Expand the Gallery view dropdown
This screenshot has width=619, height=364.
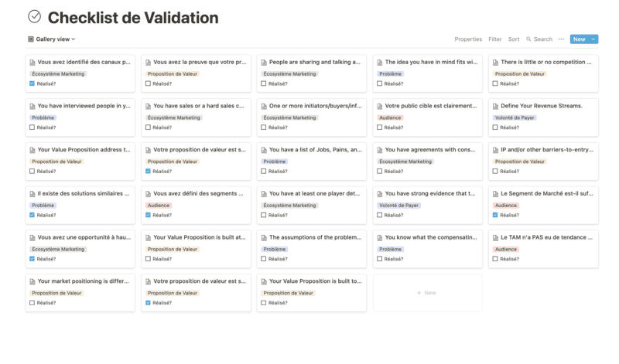(x=52, y=39)
